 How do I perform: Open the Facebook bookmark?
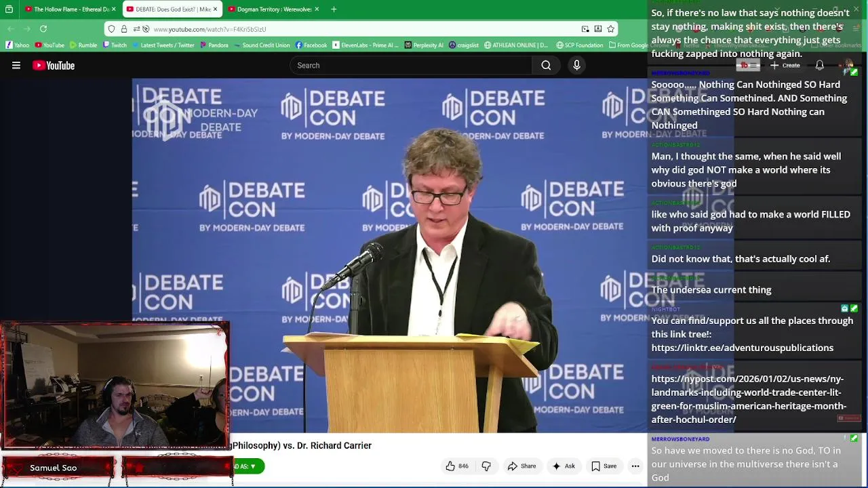(311, 45)
